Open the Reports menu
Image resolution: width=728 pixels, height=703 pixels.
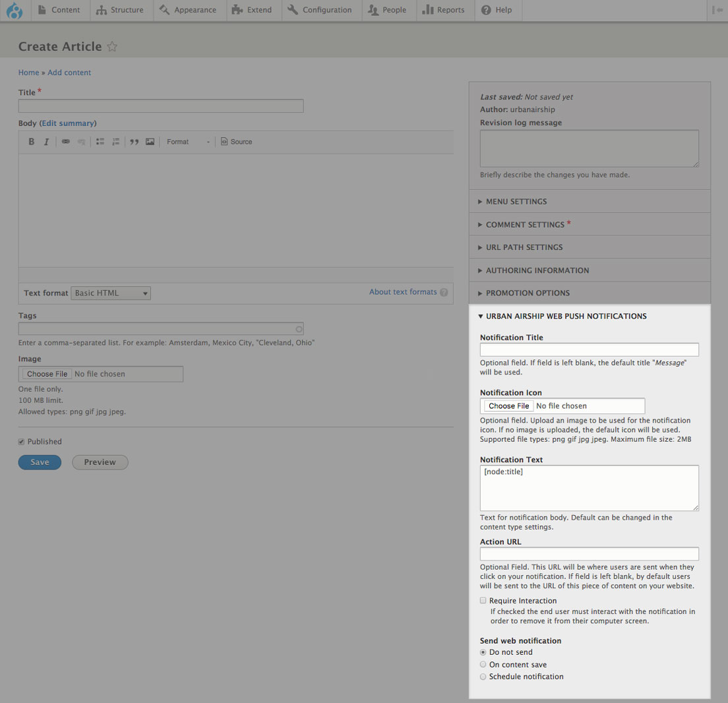coord(443,10)
